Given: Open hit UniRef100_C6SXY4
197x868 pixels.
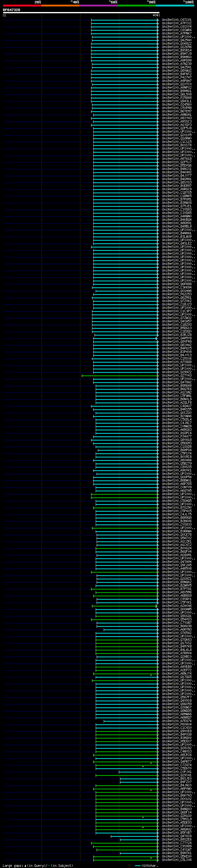Looking at the screenshot, I should click(177, 26).
